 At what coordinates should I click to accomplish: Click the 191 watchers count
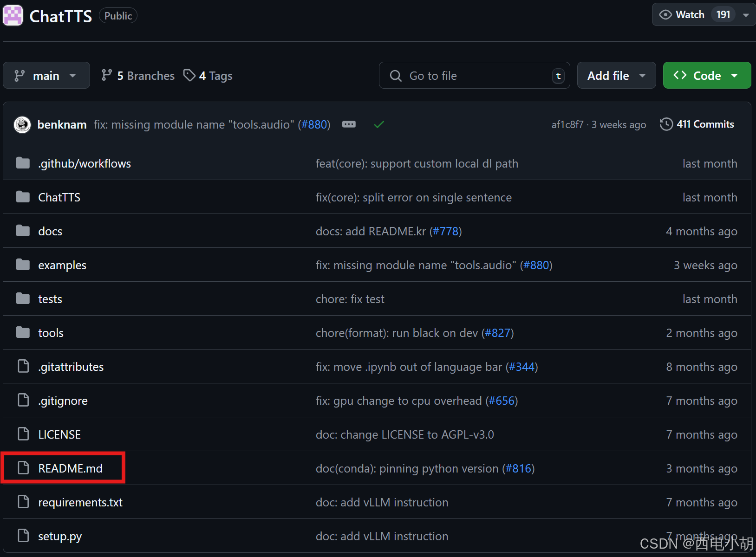click(723, 15)
